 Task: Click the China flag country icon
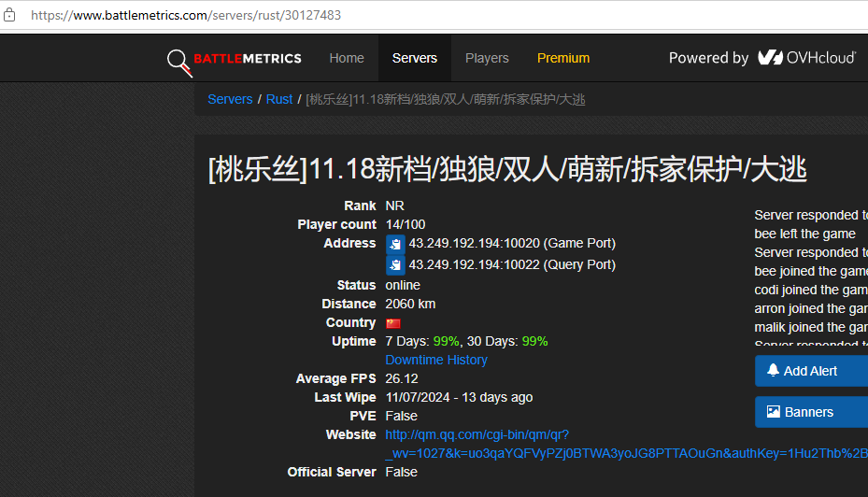coord(393,323)
